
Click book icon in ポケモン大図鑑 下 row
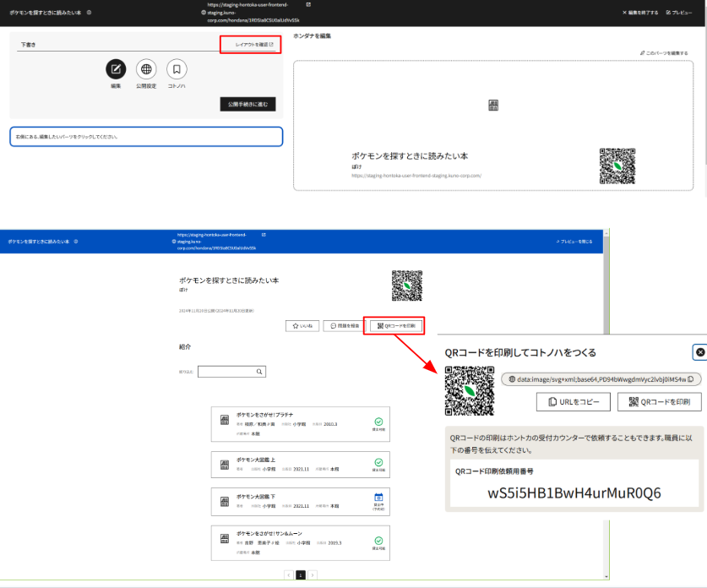click(225, 502)
